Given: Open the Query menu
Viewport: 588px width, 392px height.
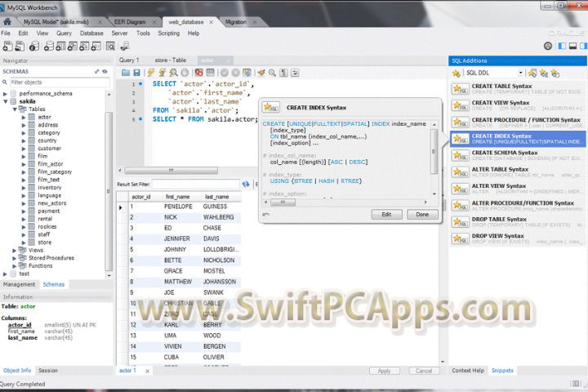Looking at the screenshot, I should click(x=64, y=33).
